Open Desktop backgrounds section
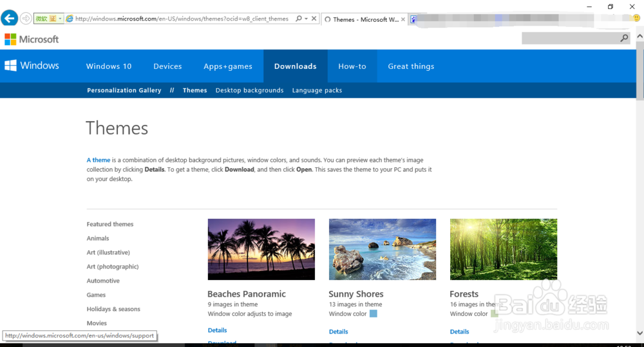This screenshot has width=644, height=347. point(249,90)
